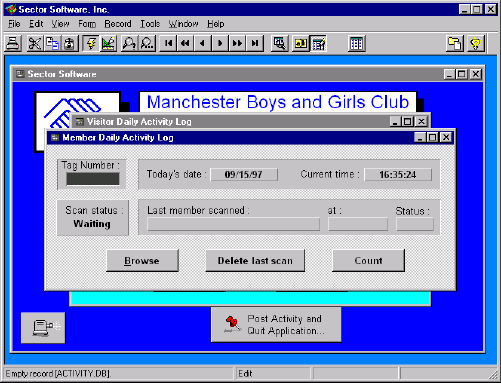501x383 pixels.
Task: Open the Project Viewer folder icon
Action: coord(455,43)
